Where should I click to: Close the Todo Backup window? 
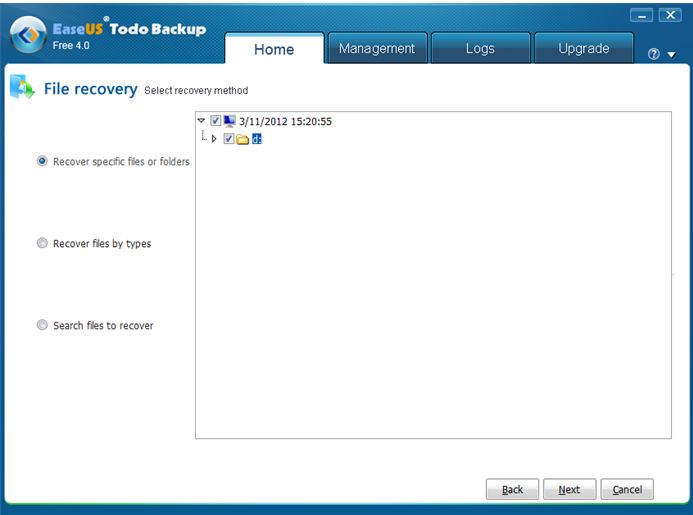click(x=670, y=15)
